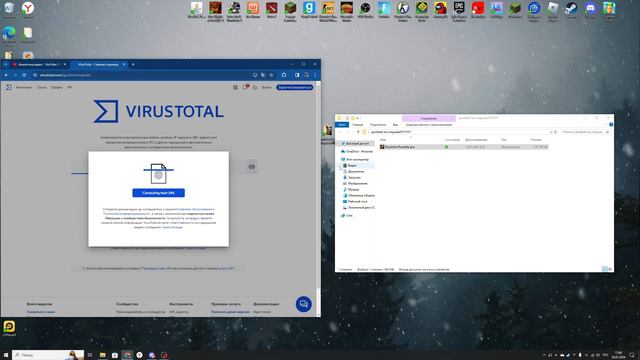Click the blue sign-up button in VirusTotal header
The image size is (640, 360).
295,87
